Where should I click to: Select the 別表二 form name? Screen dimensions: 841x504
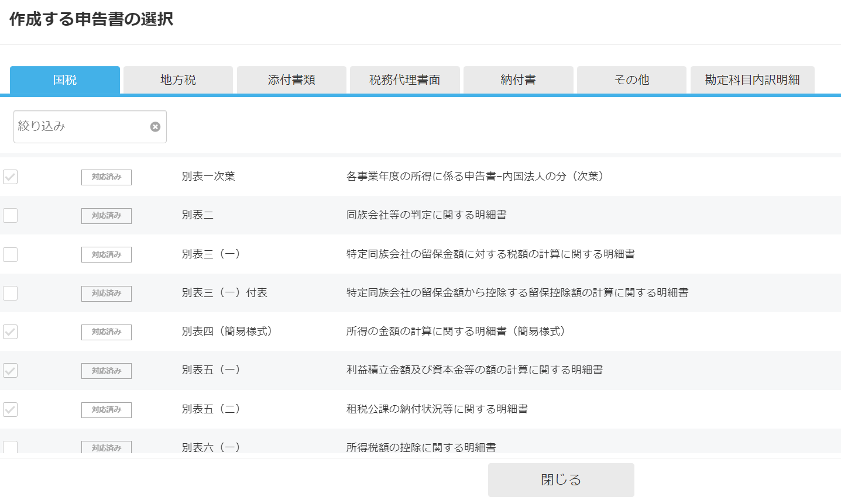198,215
